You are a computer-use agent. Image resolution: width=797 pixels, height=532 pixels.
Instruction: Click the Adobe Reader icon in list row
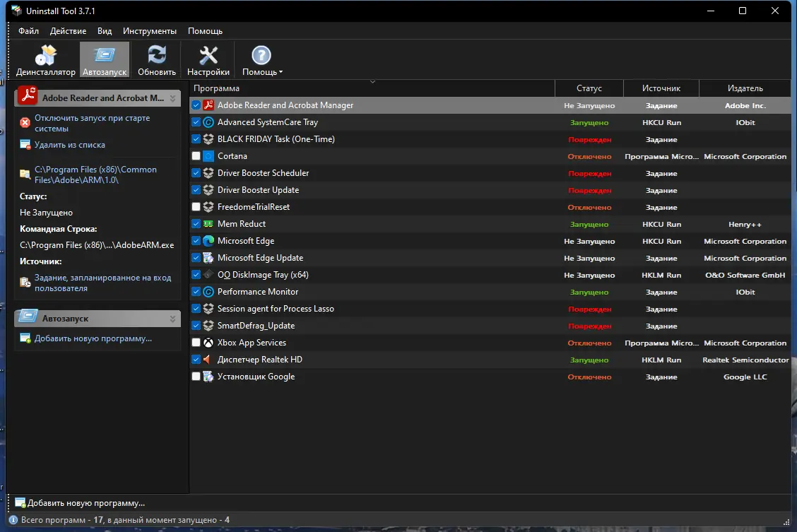click(x=208, y=105)
